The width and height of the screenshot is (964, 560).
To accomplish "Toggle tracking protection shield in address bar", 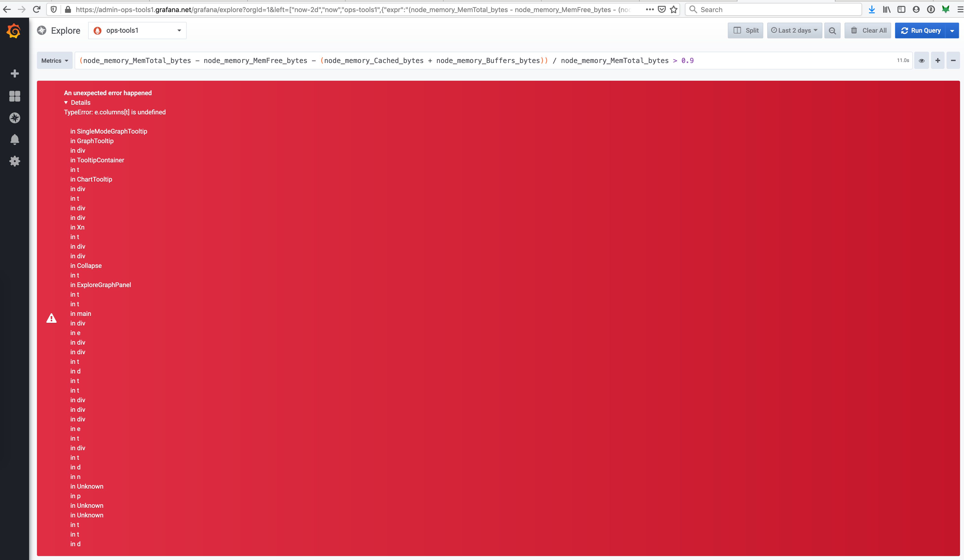I will tap(53, 10).
